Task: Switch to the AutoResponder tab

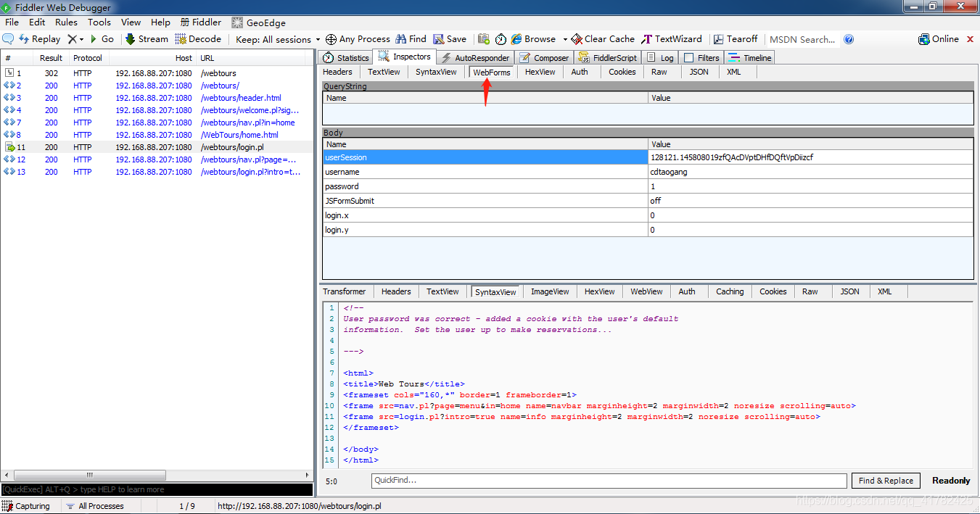Action: click(x=476, y=57)
